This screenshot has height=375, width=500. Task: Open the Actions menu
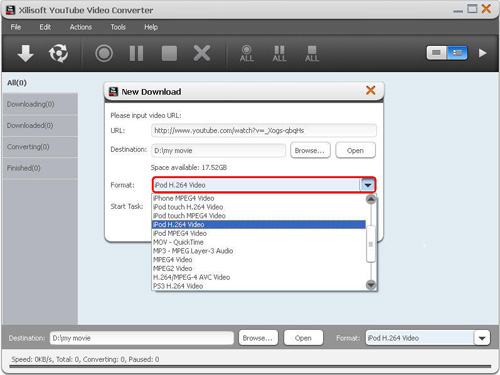tap(81, 27)
